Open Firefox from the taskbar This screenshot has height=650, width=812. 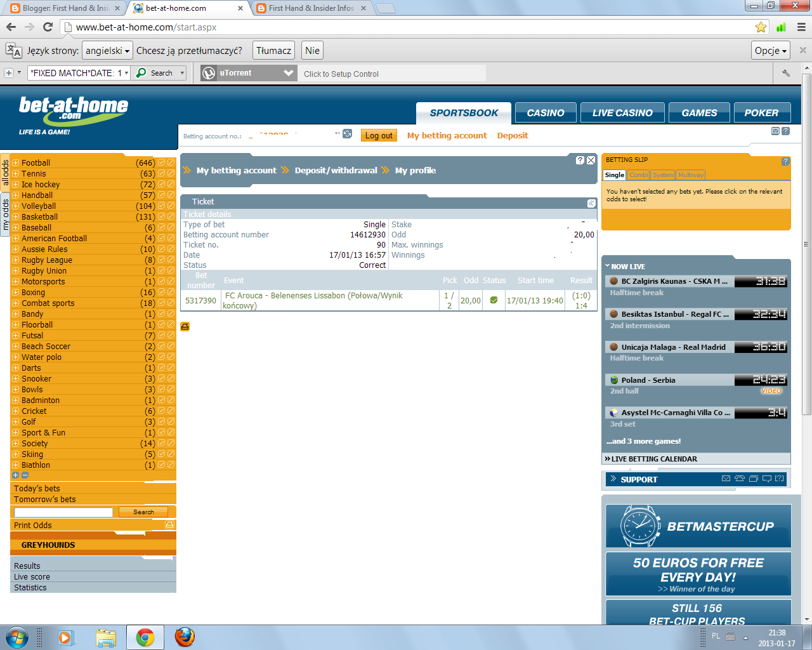(185, 637)
